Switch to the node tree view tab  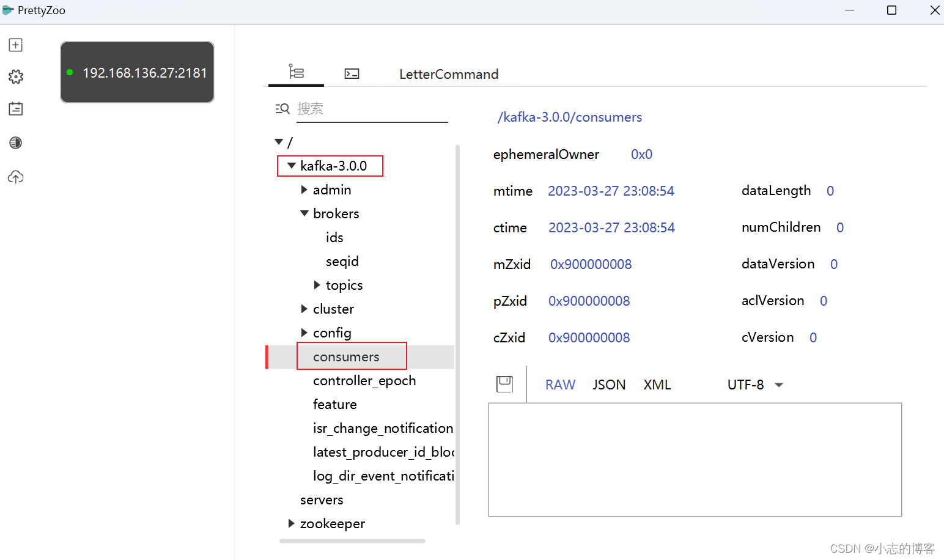tap(297, 72)
